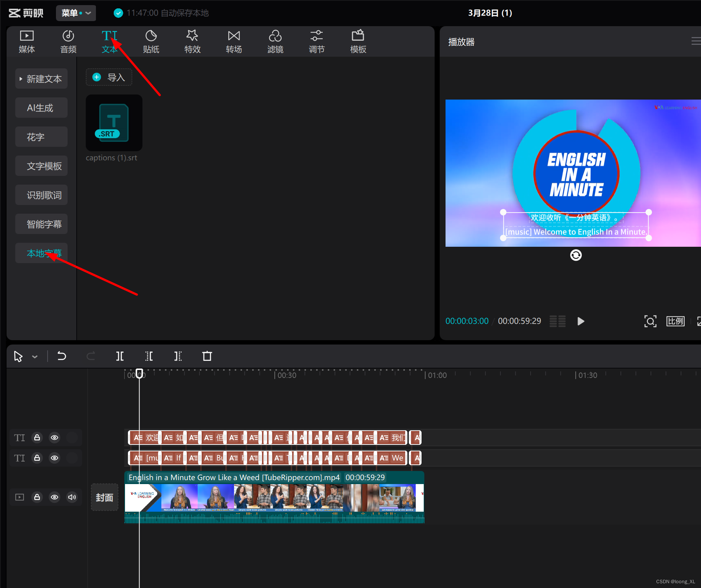Hide the English subtitle text track
The width and height of the screenshot is (701, 588).
55,458
